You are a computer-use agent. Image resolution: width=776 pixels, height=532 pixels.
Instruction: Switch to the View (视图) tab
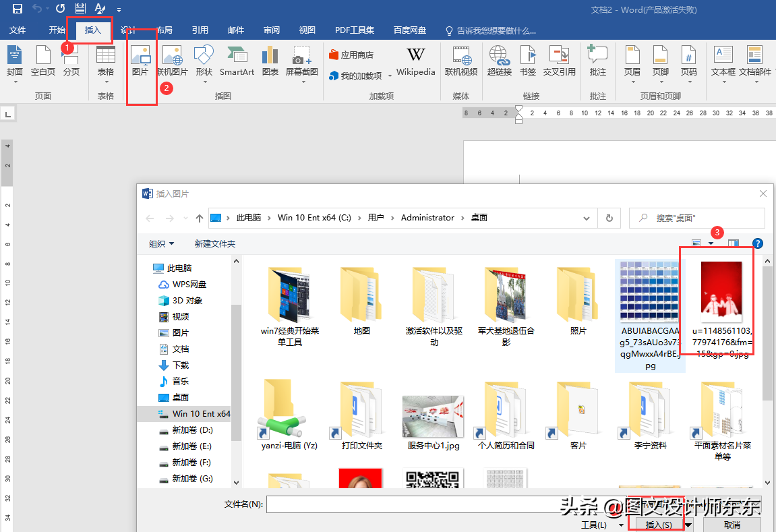click(307, 30)
